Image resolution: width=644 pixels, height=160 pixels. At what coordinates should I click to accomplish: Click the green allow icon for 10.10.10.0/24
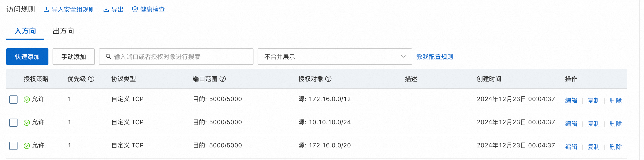pos(27,123)
